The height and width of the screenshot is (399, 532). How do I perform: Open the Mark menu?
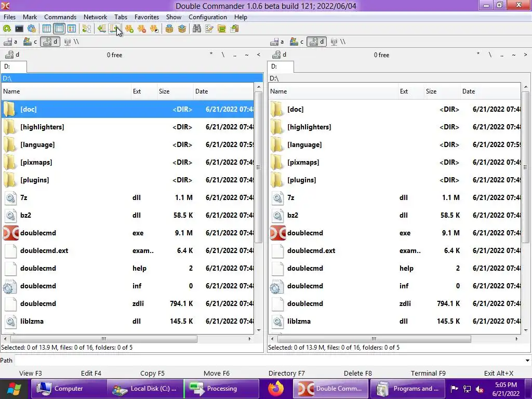(30, 17)
